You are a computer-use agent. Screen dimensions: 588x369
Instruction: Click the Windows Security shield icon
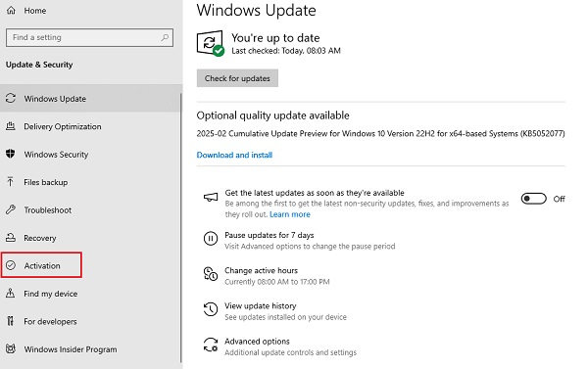click(11, 154)
